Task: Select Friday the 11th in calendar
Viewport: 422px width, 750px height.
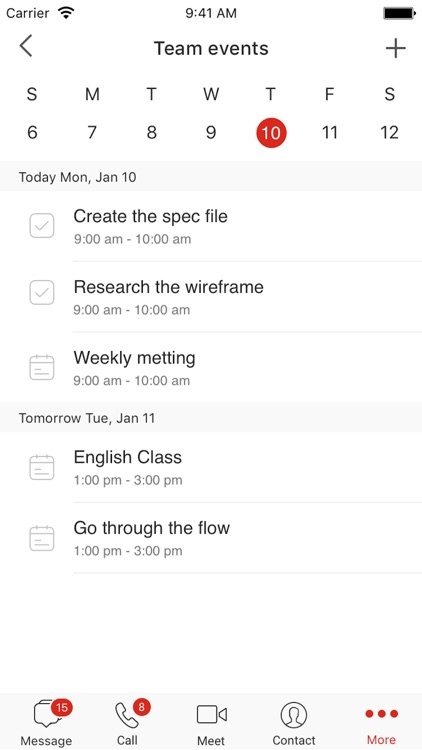Action: (329, 132)
